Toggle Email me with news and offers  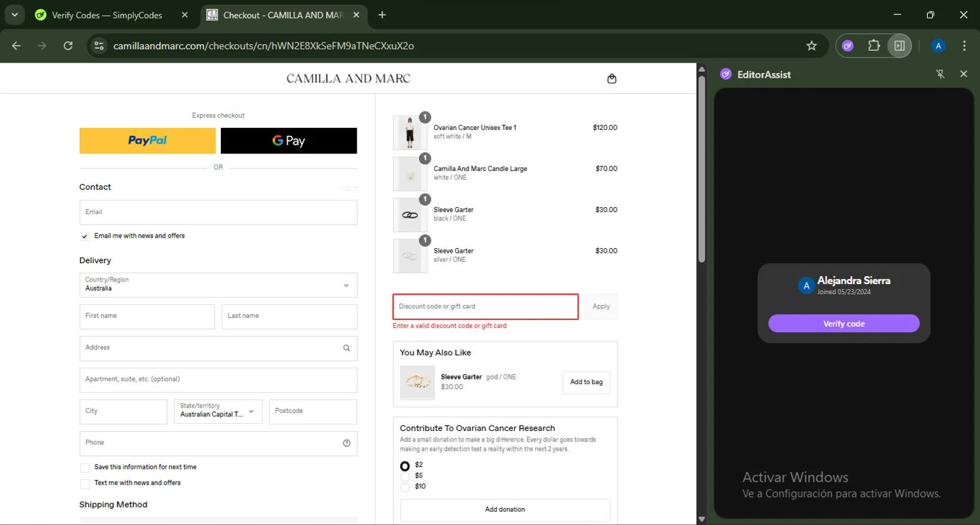pos(85,236)
